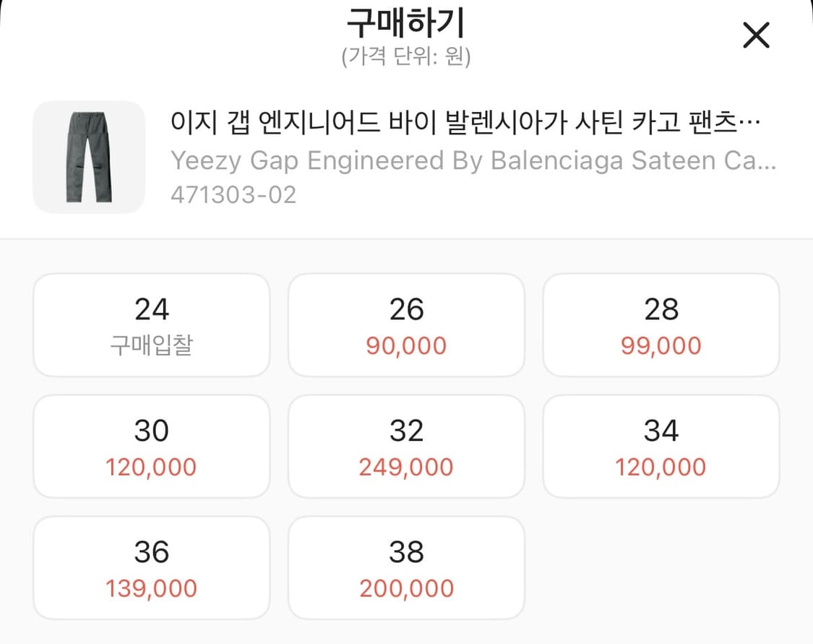
Task: Select size 36 priced 139,000 won
Action: pos(150,567)
